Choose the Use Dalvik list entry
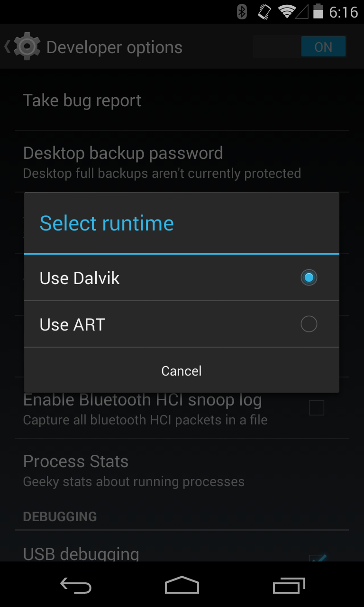 point(182,278)
